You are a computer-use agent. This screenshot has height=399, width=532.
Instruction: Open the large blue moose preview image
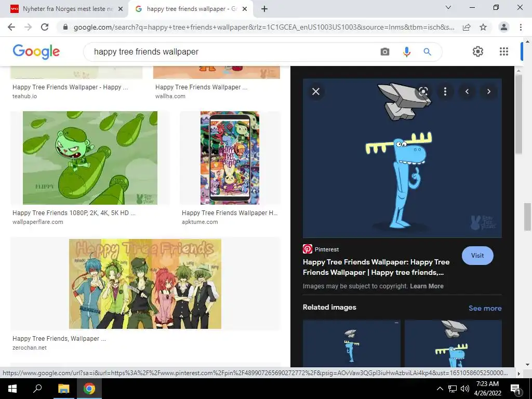[402, 158]
